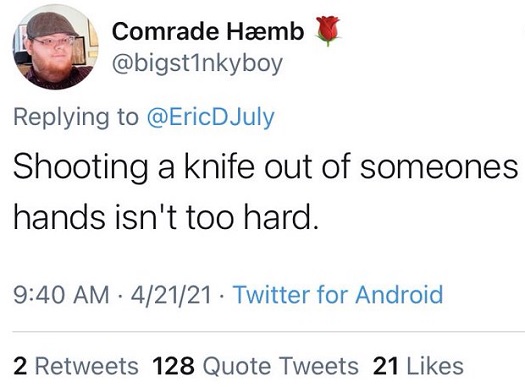Image resolution: width=525 pixels, height=387 pixels.
Task: View the 21 Likes list
Action: (418, 366)
